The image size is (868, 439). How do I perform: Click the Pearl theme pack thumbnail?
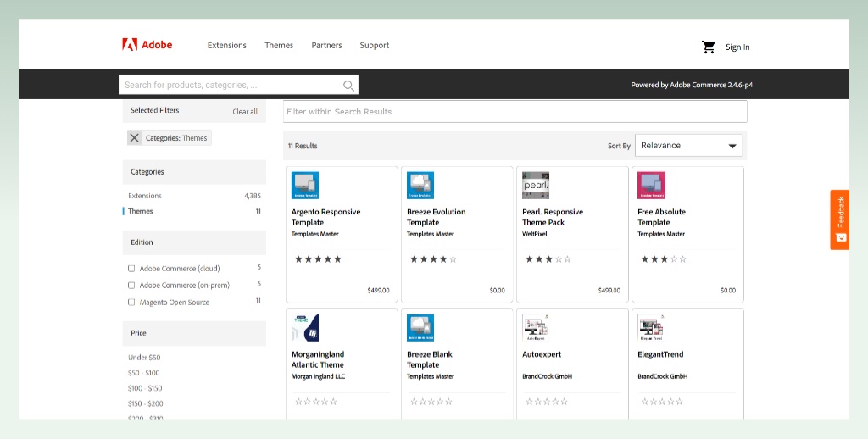(536, 186)
